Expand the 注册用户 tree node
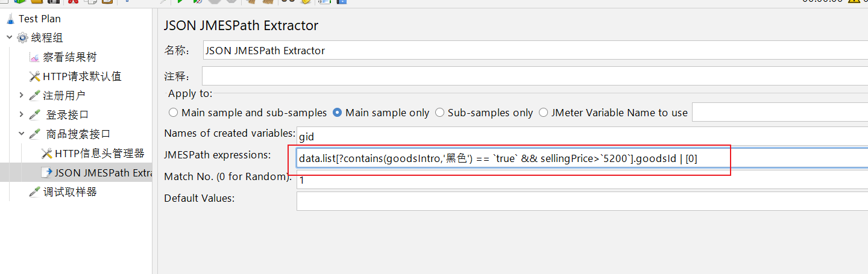The height and width of the screenshot is (274, 868). click(x=21, y=96)
